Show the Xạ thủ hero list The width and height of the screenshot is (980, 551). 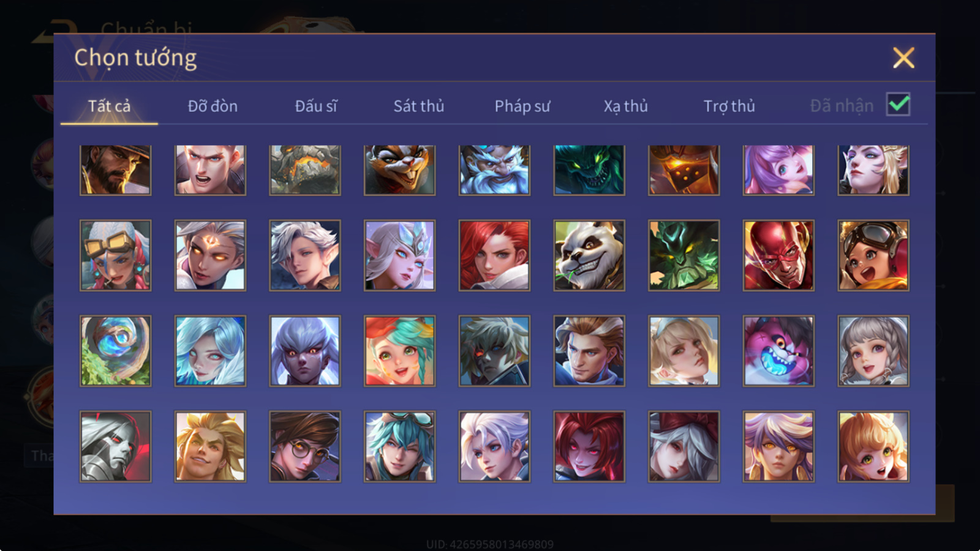pyautogui.click(x=625, y=106)
